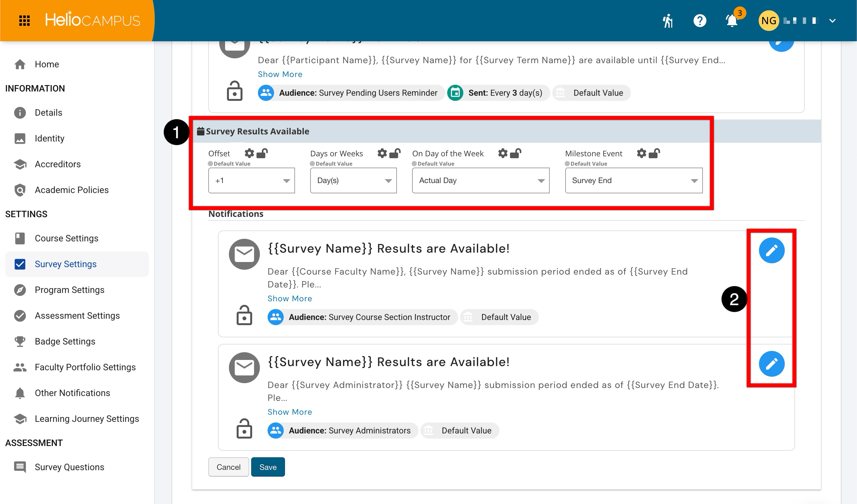Toggle the lock on Offset field
Viewport: 857px width, 504px height.
tap(262, 153)
